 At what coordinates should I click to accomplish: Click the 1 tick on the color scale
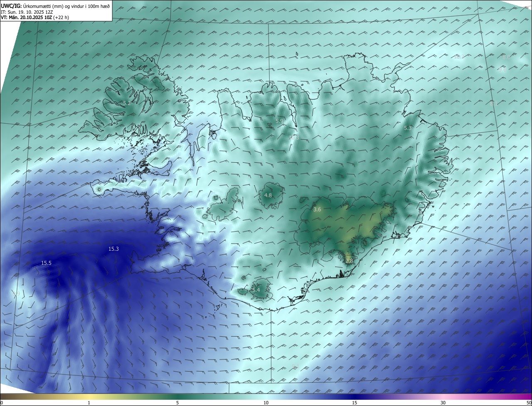(x=89, y=403)
